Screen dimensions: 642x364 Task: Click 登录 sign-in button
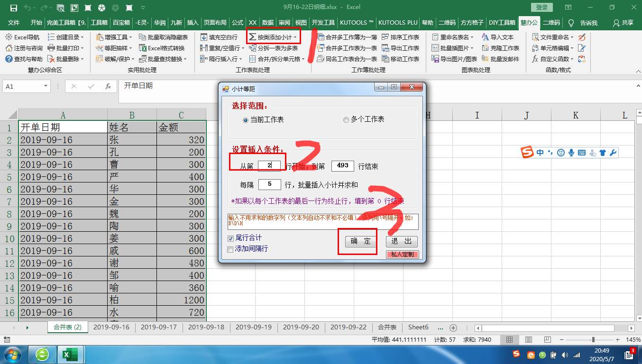tap(542, 8)
